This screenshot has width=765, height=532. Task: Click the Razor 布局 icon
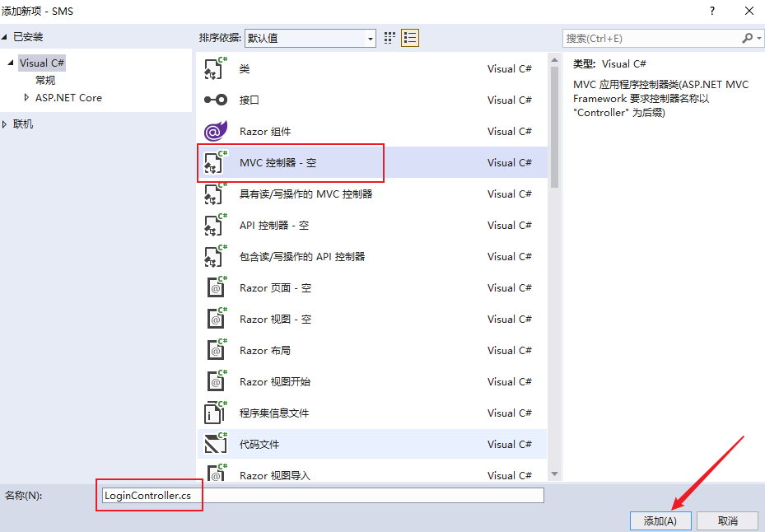(216, 350)
